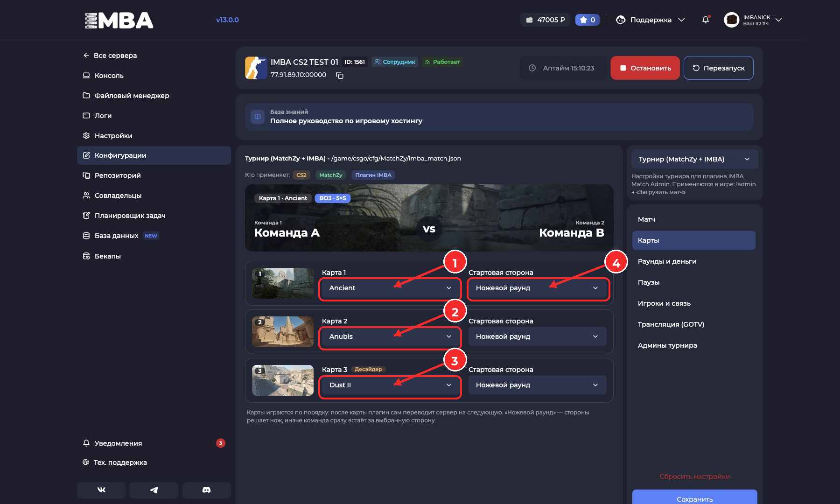The width and height of the screenshot is (840, 504).
Task: Open Файловый менеджер
Action: point(154,95)
